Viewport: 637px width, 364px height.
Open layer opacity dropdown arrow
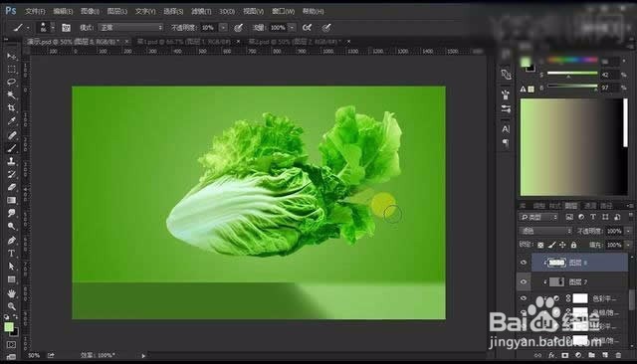click(628, 231)
